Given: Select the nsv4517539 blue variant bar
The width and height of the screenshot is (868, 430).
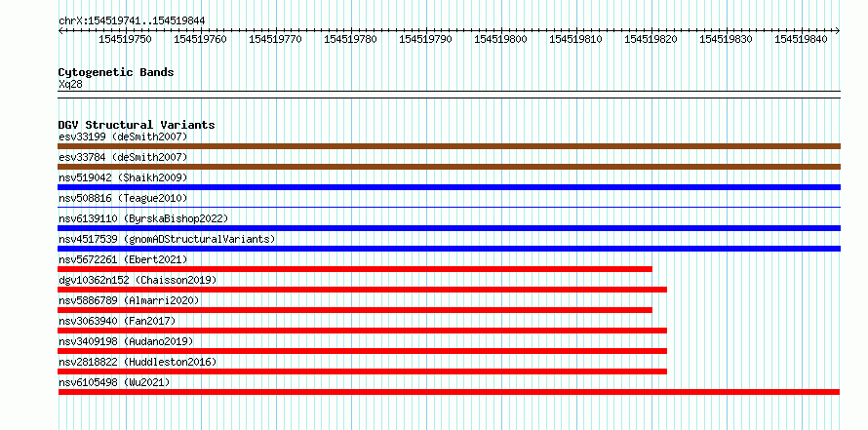Looking at the screenshot, I should pyautogui.click(x=449, y=249).
